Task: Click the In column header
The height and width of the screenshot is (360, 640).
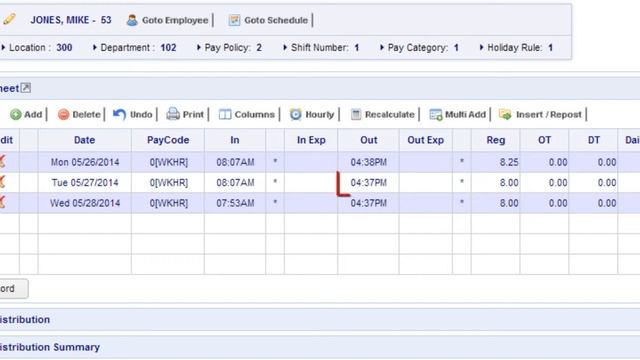Action: pos(235,140)
